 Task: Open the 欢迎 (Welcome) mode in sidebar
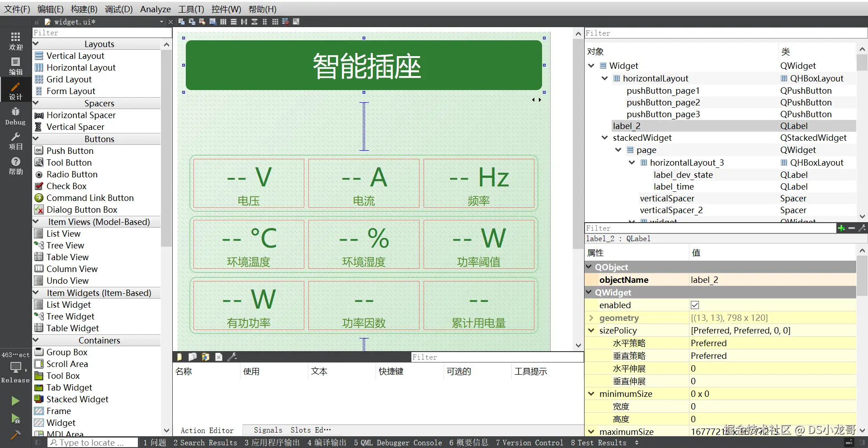click(15, 41)
